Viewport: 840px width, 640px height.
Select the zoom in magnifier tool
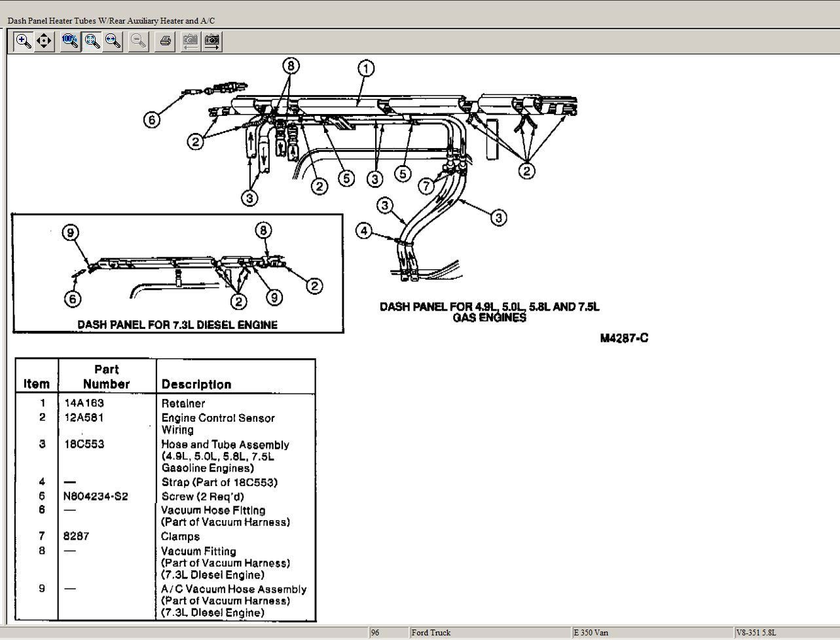click(x=23, y=42)
